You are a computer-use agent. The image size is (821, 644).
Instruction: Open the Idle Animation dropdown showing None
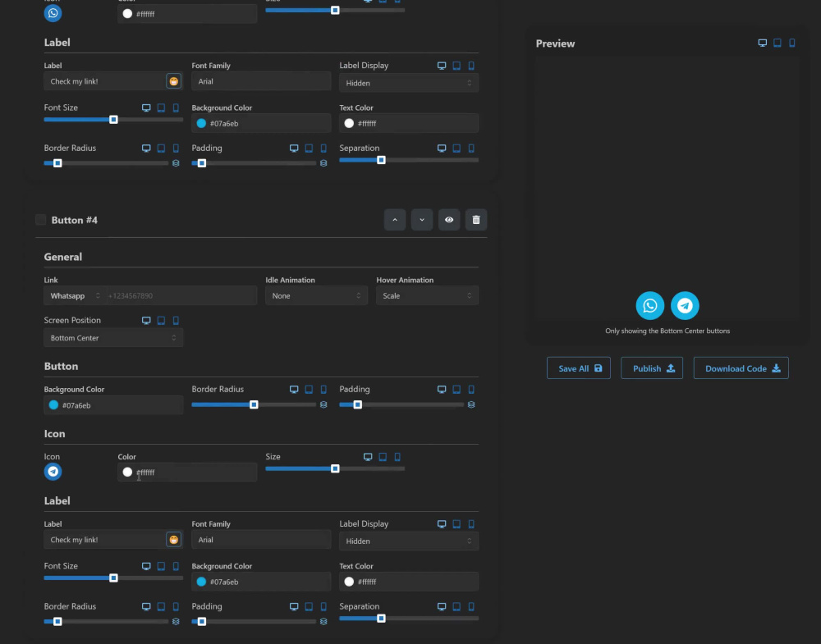[x=316, y=295]
